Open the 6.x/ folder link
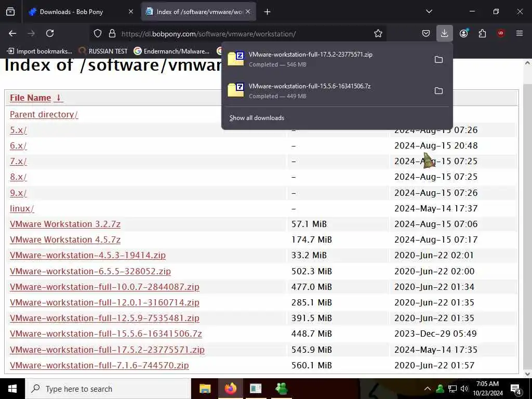This screenshot has width=532, height=399. pos(18,146)
